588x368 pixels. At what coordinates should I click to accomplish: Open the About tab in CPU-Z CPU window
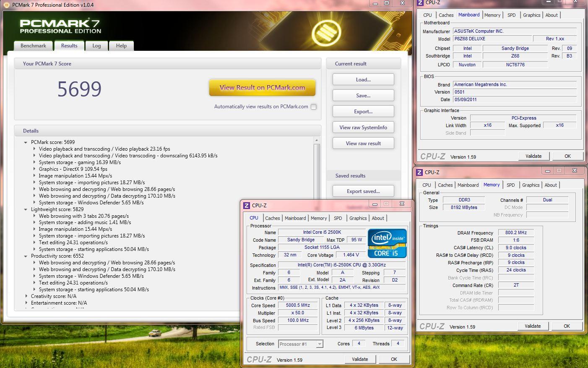[378, 218]
